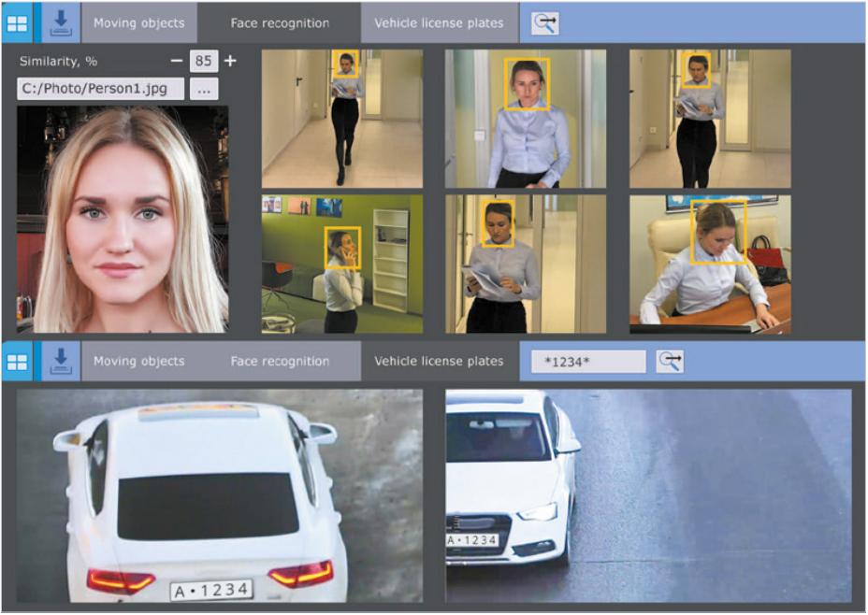Open the rear-view white car A·1234 thumbnail
Screen dimensions: 868x615
(x=219, y=496)
